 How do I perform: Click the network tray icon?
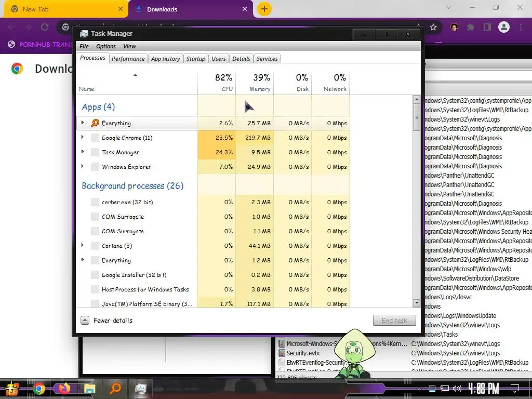[444, 389]
